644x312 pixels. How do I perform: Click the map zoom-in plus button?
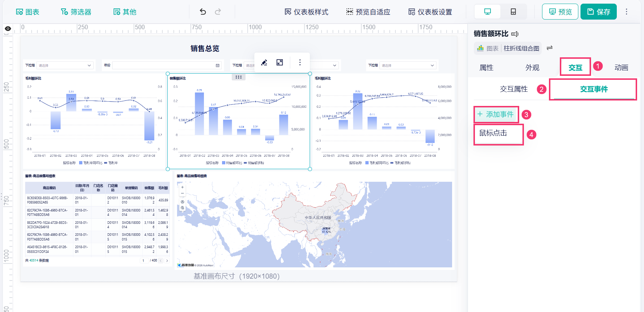(182, 187)
